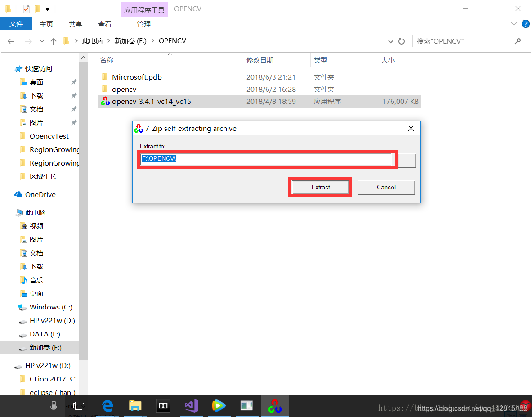Open recent locations dropdown arrow

42,41
